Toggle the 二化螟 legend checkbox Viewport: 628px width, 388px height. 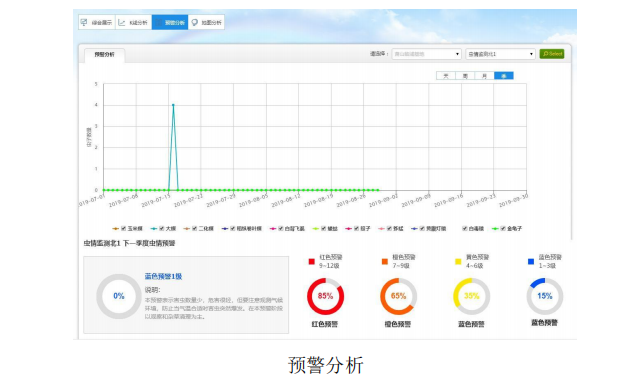coord(195,229)
